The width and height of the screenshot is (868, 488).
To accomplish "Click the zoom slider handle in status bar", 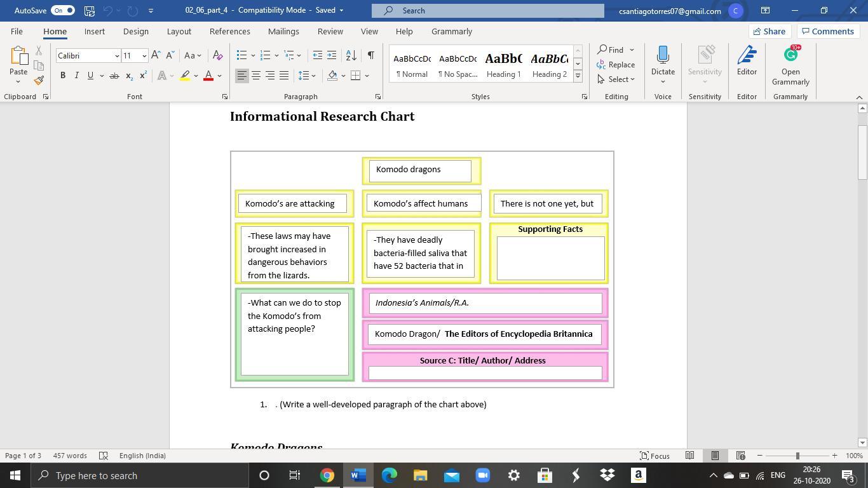I will (797, 456).
